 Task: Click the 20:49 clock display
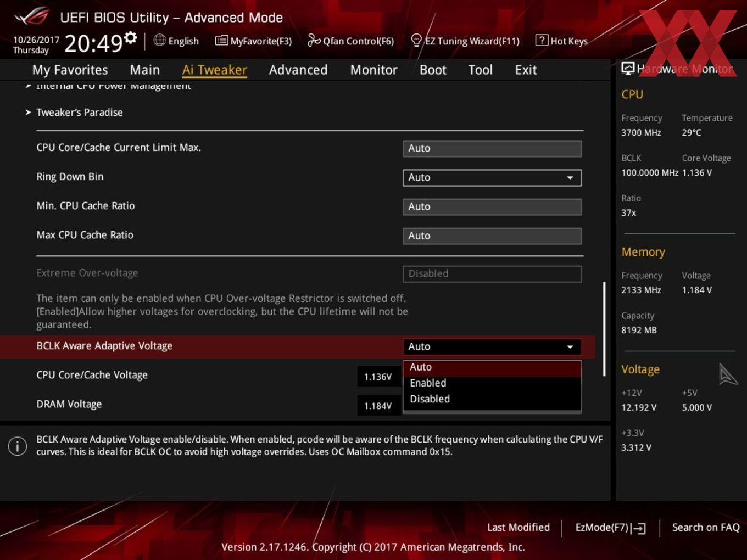coord(93,43)
